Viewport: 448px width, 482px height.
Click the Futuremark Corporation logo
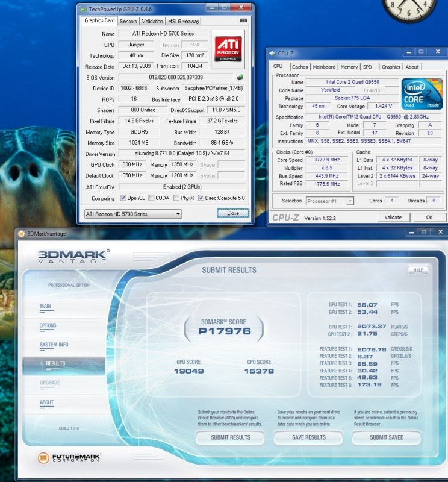coord(69,458)
